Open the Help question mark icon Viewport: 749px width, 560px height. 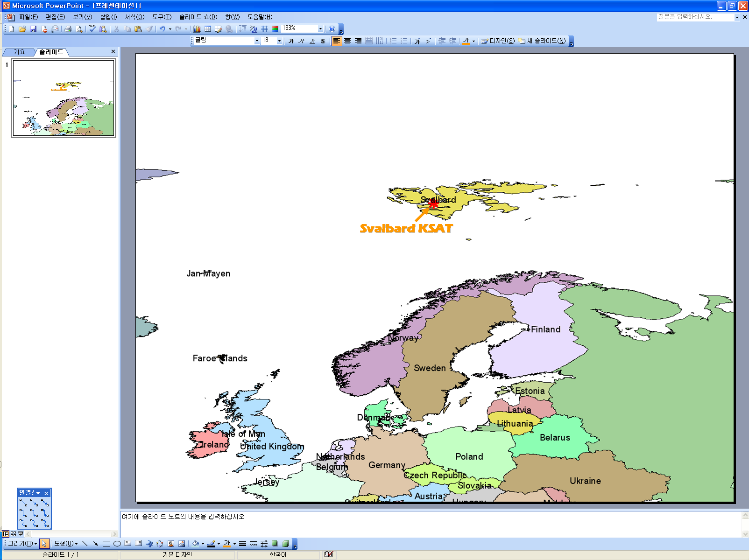pyautogui.click(x=332, y=29)
